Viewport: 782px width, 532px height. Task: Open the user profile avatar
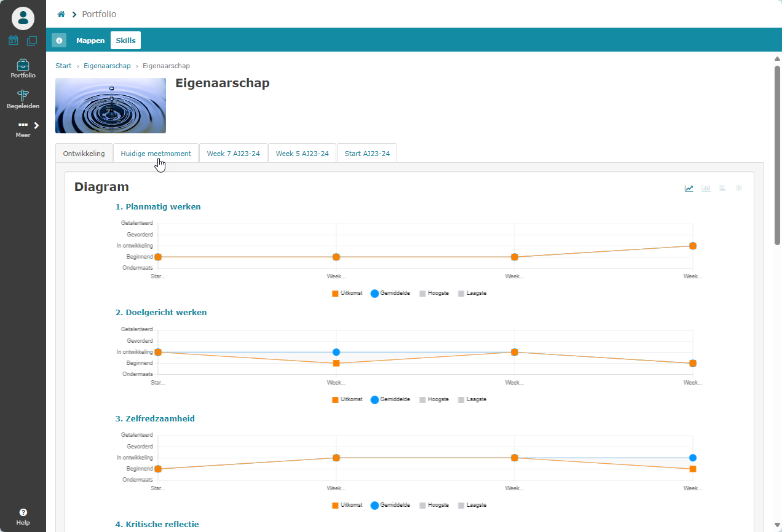23,18
